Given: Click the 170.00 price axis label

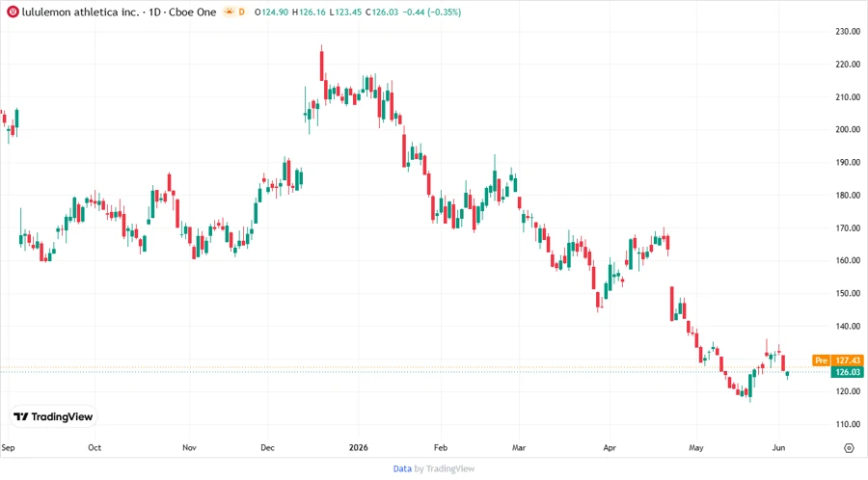Looking at the screenshot, I should pyautogui.click(x=848, y=227).
